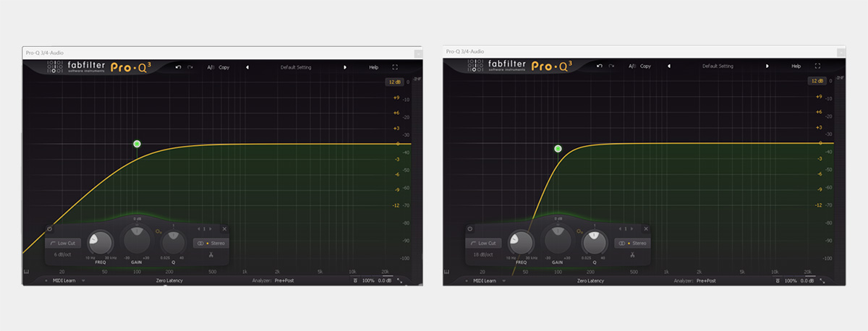Screen dimensions: 868x331
Task: Click Redo arrow in left Pro-Q window
Action: pos(190,66)
